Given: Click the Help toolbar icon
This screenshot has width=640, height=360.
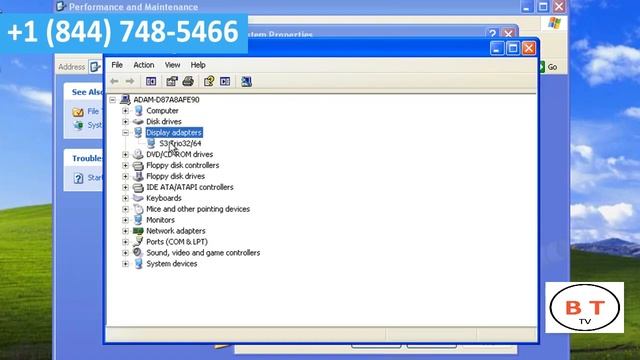Looking at the screenshot, I should pyautogui.click(x=209, y=81).
